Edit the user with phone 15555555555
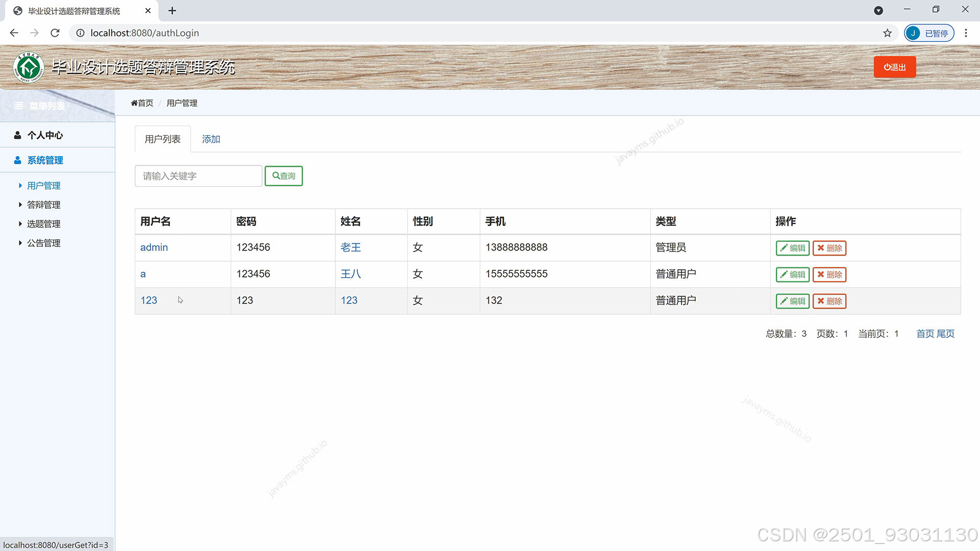The width and height of the screenshot is (980, 551). pos(792,274)
